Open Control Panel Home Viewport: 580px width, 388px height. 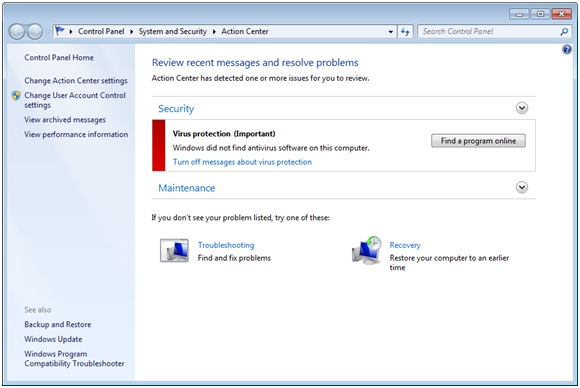pos(59,58)
